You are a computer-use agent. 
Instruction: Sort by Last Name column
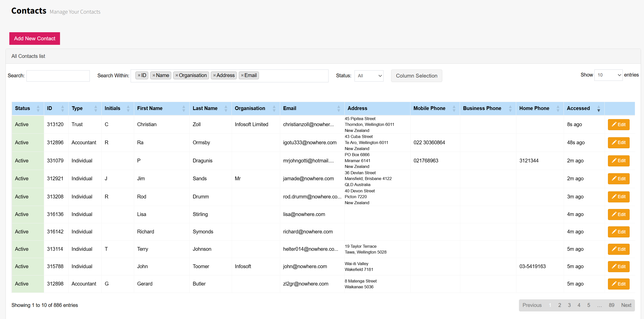pos(210,109)
